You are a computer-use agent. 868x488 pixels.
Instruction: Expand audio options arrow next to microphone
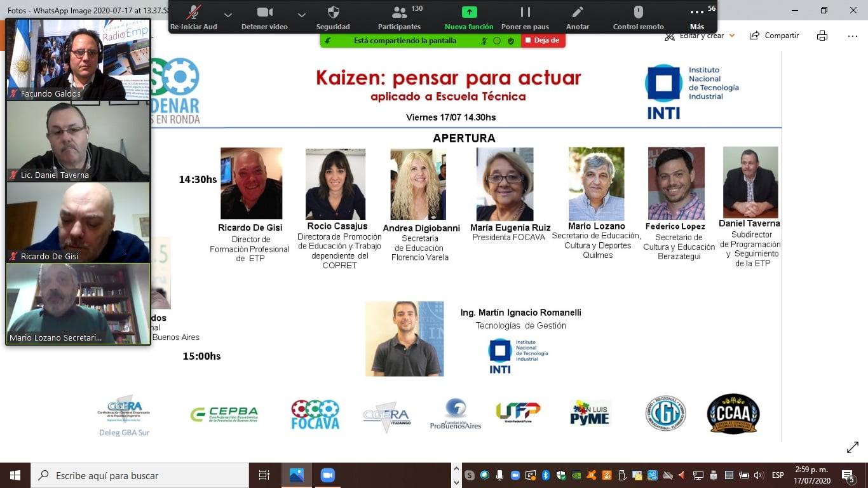pyautogui.click(x=228, y=15)
